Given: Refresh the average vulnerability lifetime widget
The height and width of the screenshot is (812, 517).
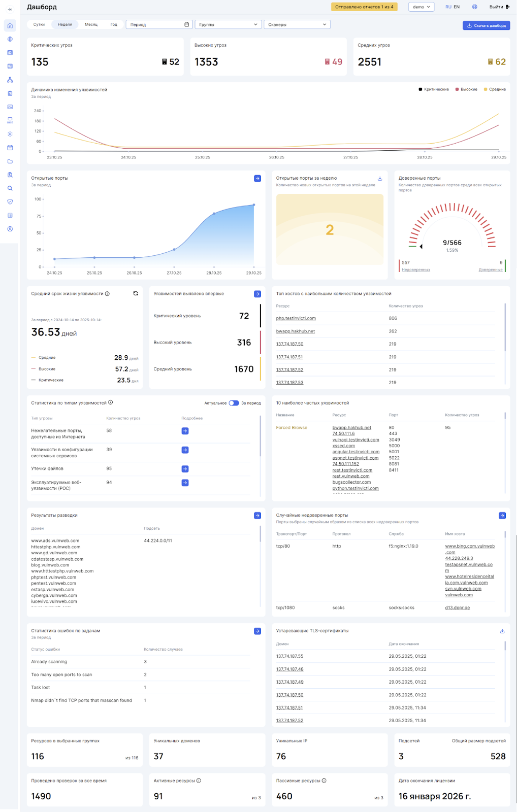Looking at the screenshot, I should tap(136, 293).
